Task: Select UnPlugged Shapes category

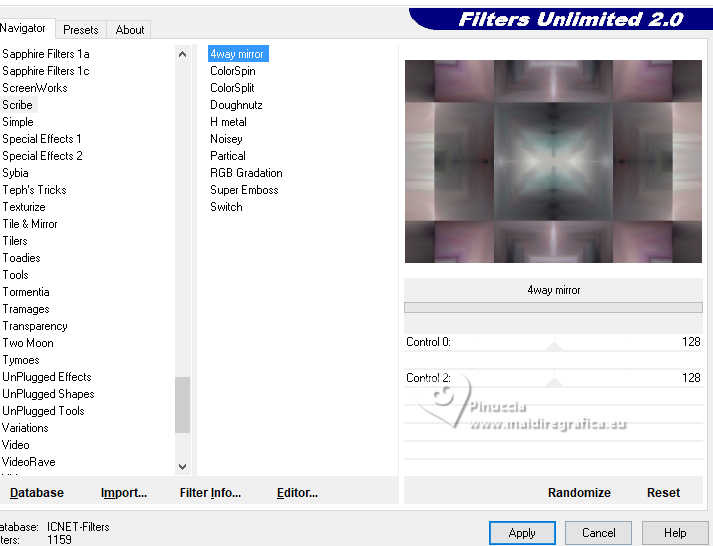Action: tap(48, 394)
